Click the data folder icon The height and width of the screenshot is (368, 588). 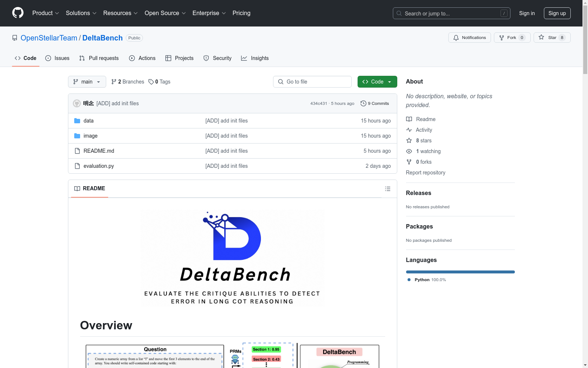[x=77, y=121]
